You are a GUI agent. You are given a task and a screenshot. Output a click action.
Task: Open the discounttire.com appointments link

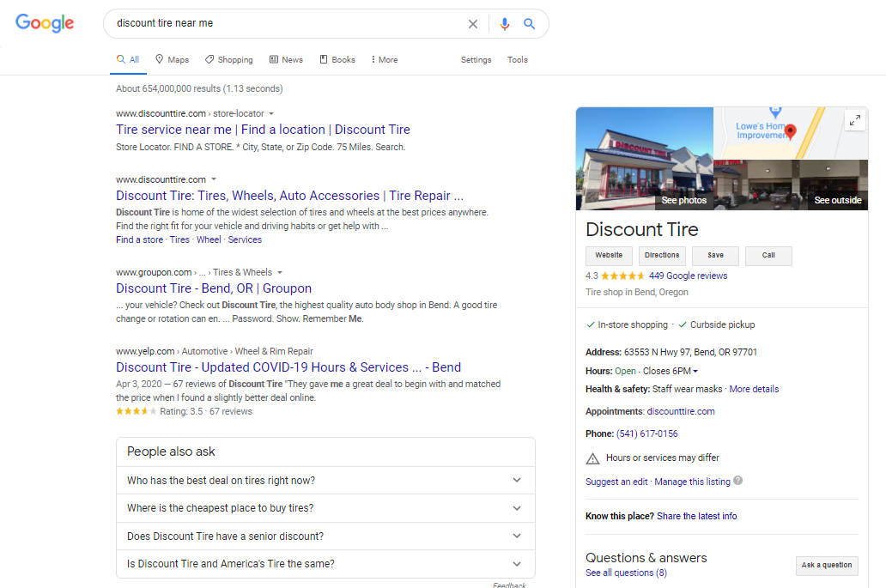pos(680,411)
